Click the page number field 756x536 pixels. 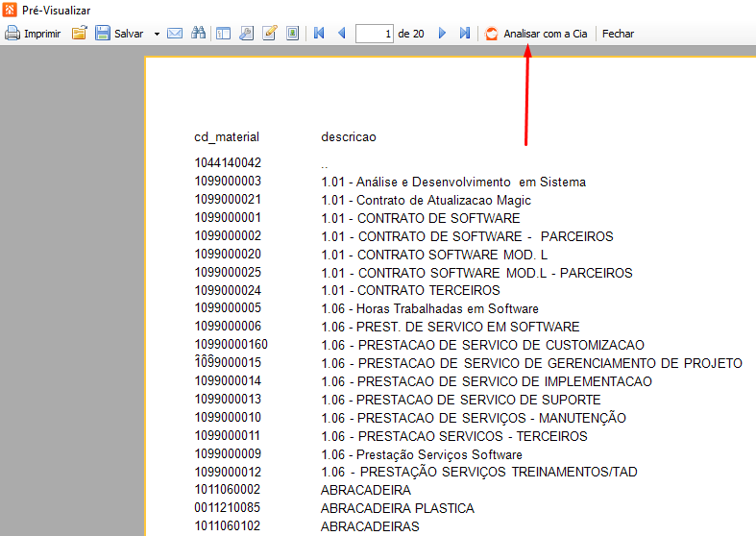coord(374,34)
